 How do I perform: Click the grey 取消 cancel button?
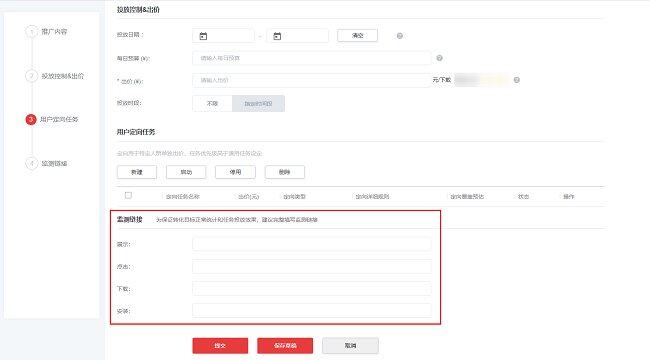[x=350, y=345]
